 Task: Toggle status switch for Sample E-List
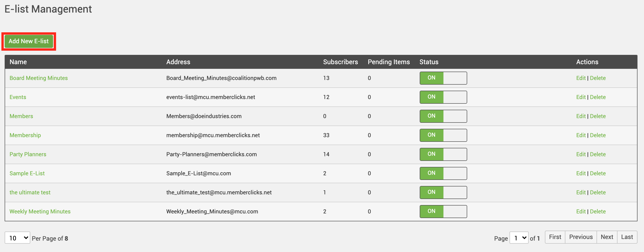point(443,173)
